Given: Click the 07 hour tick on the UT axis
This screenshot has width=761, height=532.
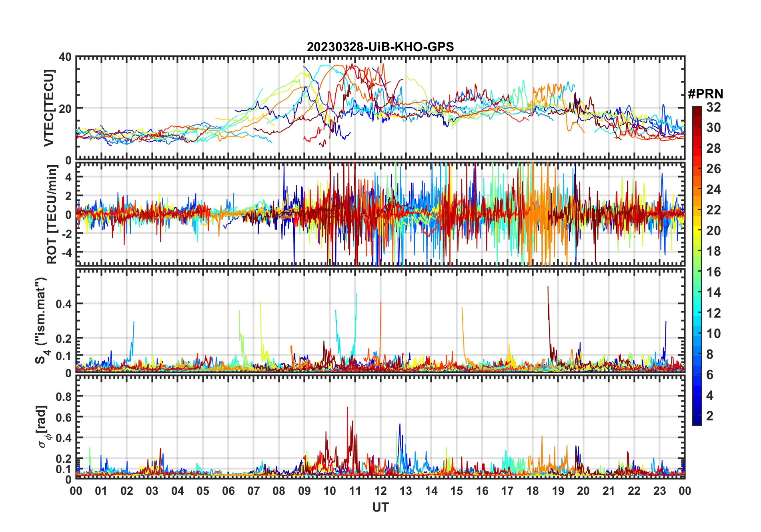Looking at the screenshot, I should click(x=254, y=491).
